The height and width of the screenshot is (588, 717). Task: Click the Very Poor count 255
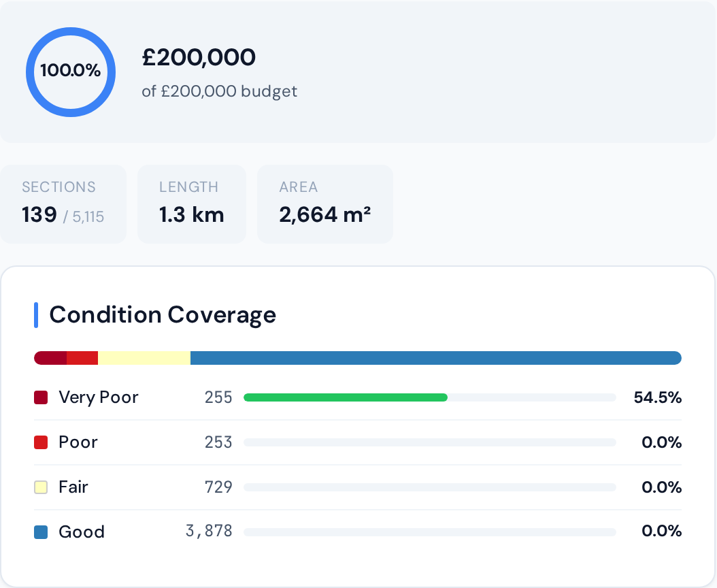[218, 397]
